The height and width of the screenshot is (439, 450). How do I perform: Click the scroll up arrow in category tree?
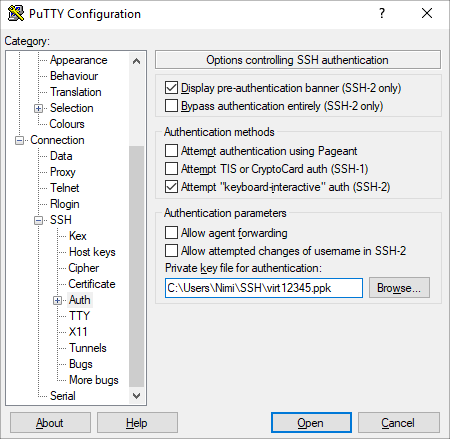click(136, 61)
